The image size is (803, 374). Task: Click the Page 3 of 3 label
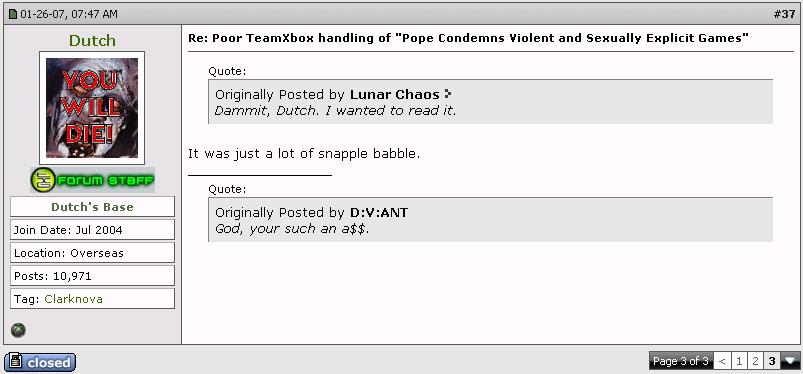(x=681, y=361)
